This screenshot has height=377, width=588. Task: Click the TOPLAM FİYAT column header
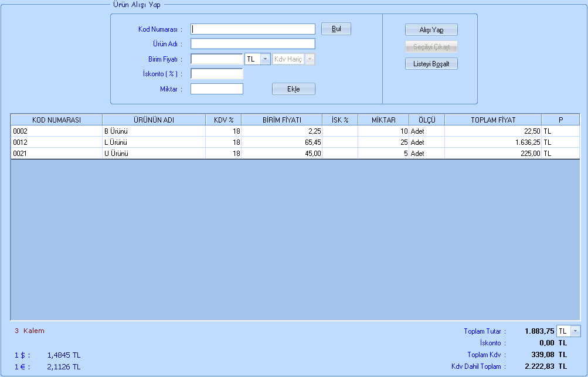tap(493, 120)
